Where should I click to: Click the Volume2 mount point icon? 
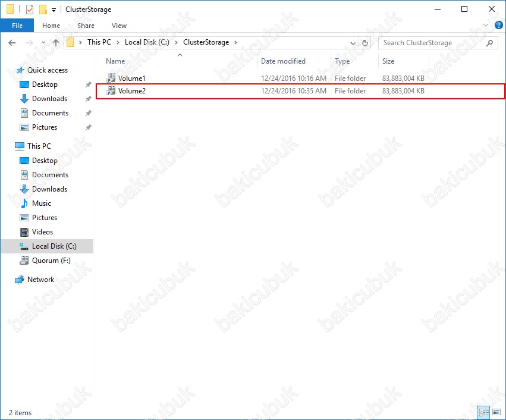[x=111, y=90]
